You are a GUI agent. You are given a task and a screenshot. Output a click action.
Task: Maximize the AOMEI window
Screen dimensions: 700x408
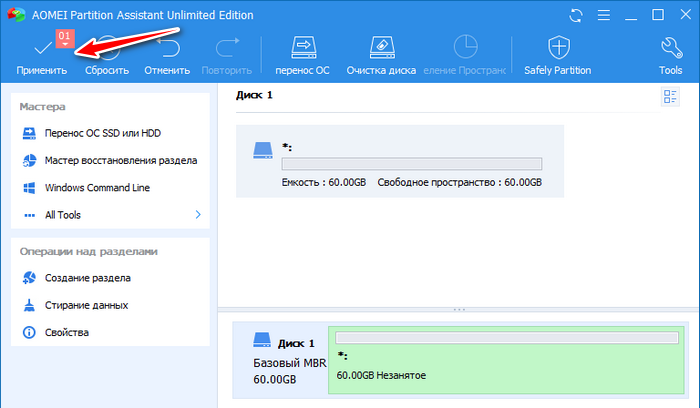pos(658,15)
